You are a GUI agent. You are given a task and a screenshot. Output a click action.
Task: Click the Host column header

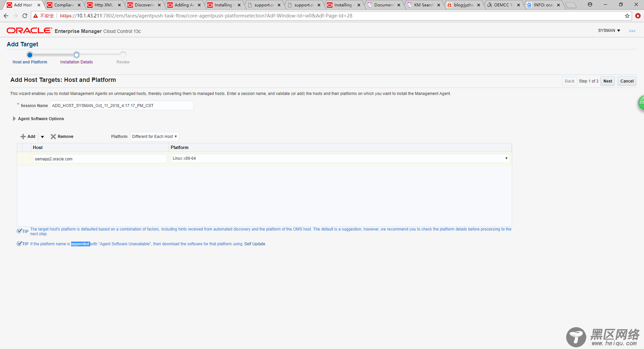(100, 147)
